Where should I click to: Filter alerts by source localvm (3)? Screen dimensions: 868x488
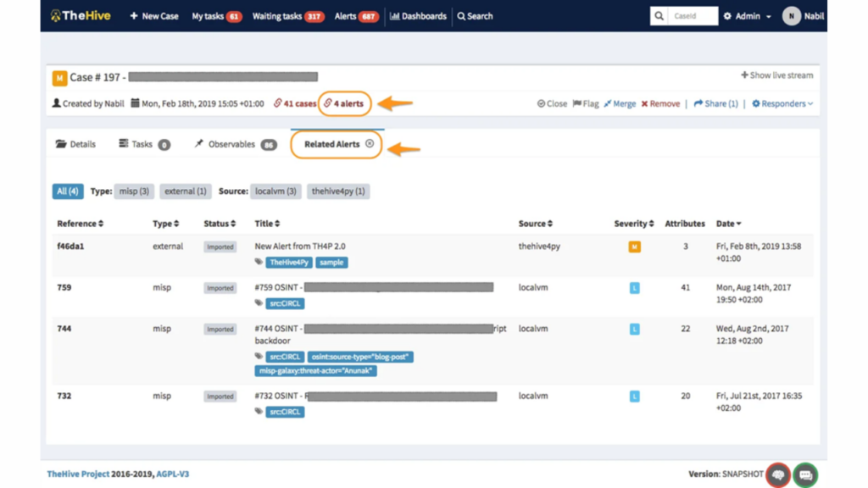tap(275, 191)
